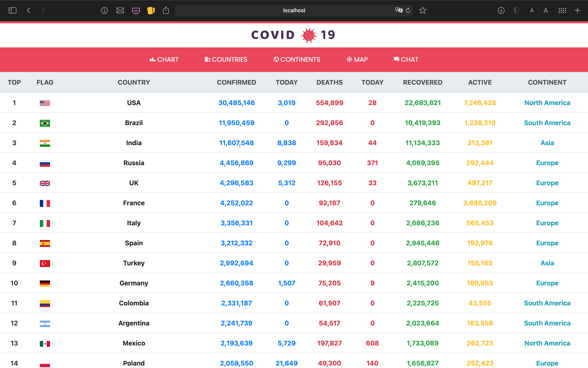Screen dimensions: 588x368
Task: Click the mail envelope toolbar icon
Action: 120,10
